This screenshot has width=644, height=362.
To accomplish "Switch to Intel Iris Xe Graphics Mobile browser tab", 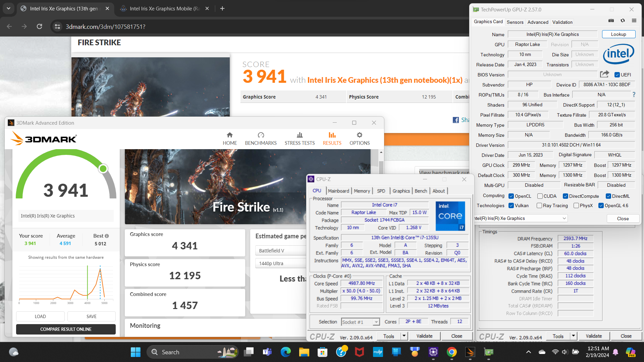I will [x=165, y=8].
